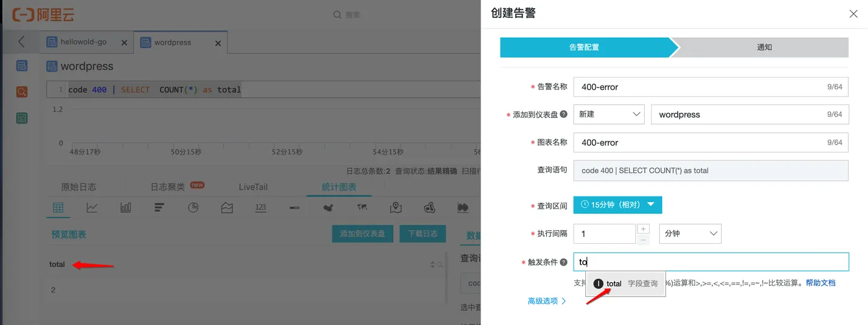
Task: Click the wordpress dashboard name field
Action: point(750,115)
